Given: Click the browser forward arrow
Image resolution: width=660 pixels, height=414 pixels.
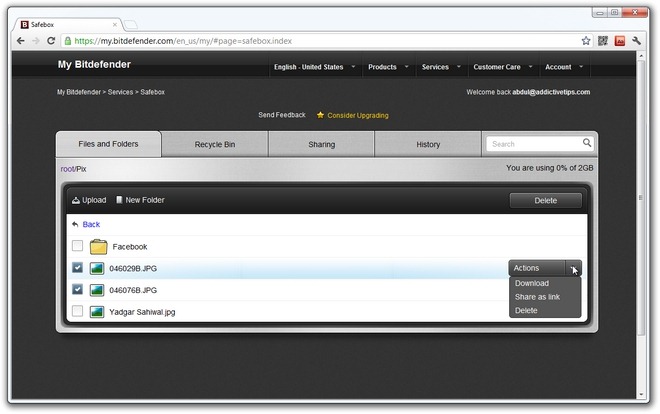Looking at the screenshot, I should pyautogui.click(x=36, y=41).
